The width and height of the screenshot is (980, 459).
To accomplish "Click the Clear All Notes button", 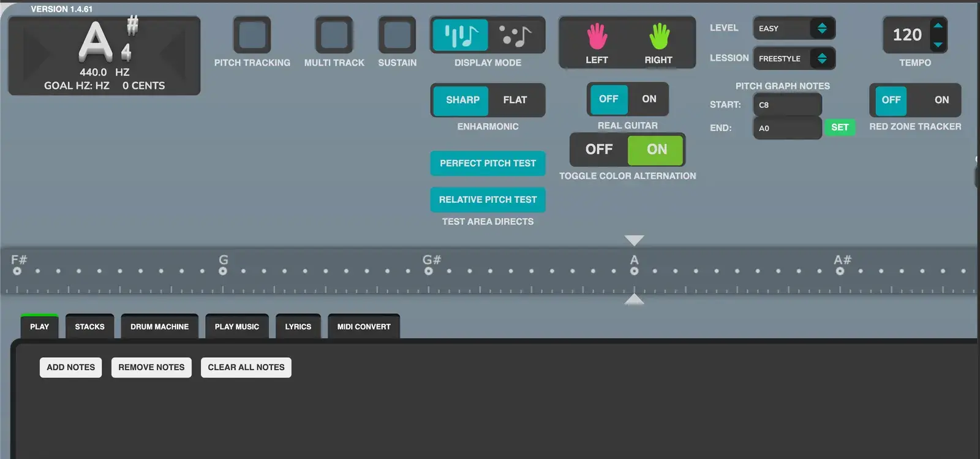I will pyautogui.click(x=246, y=368).
